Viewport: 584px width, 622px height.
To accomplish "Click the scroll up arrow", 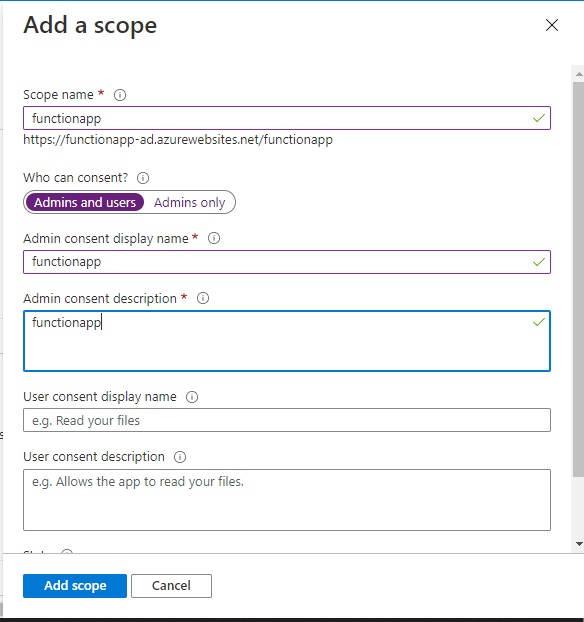I will click(x=579, y=74).
